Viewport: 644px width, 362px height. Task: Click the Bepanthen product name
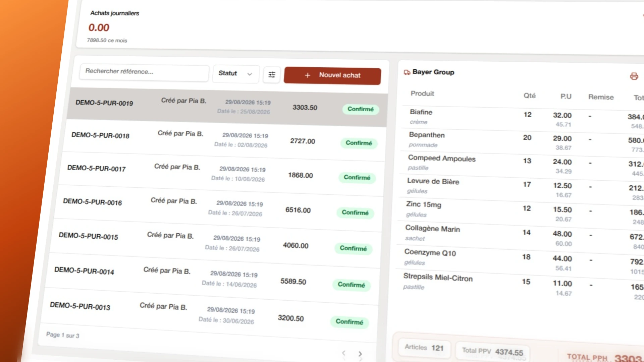tap(427, 135)
